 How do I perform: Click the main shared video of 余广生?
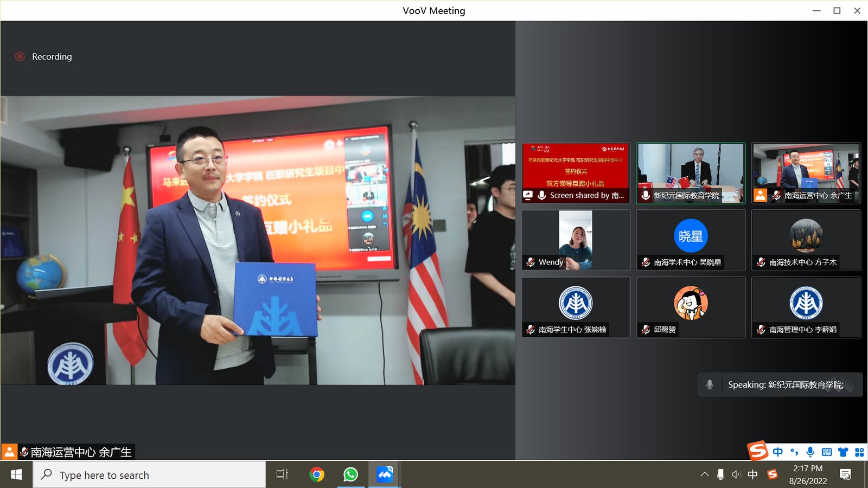[258, 241]
